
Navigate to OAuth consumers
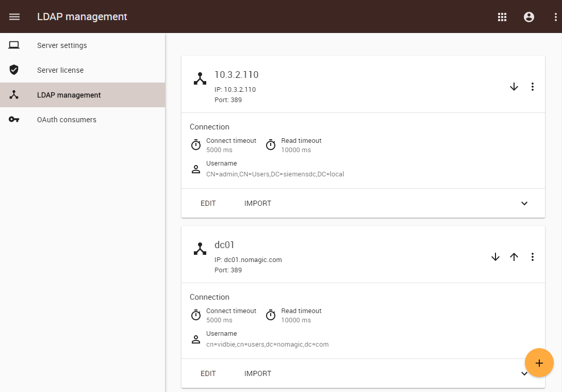[67, 120]
